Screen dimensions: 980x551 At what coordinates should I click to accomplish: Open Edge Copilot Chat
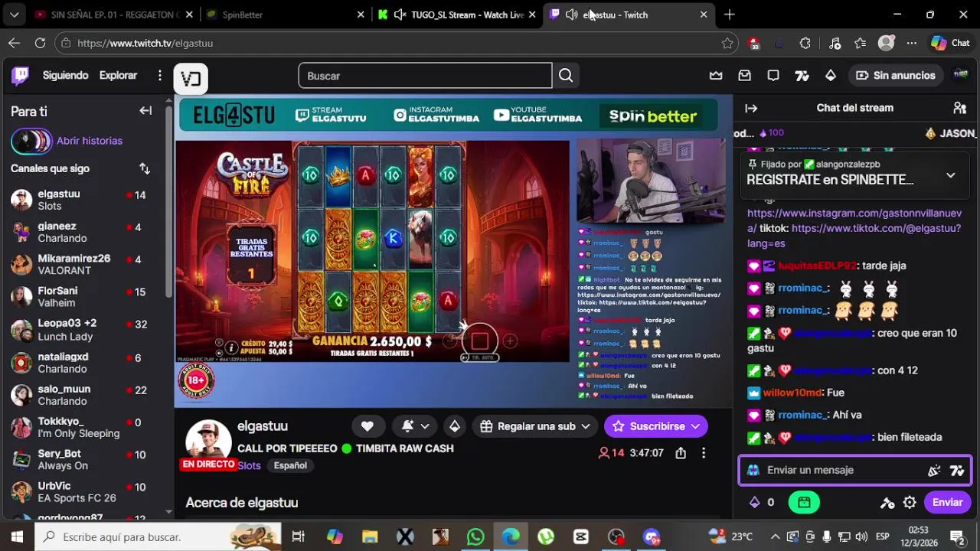coord(950,43)
